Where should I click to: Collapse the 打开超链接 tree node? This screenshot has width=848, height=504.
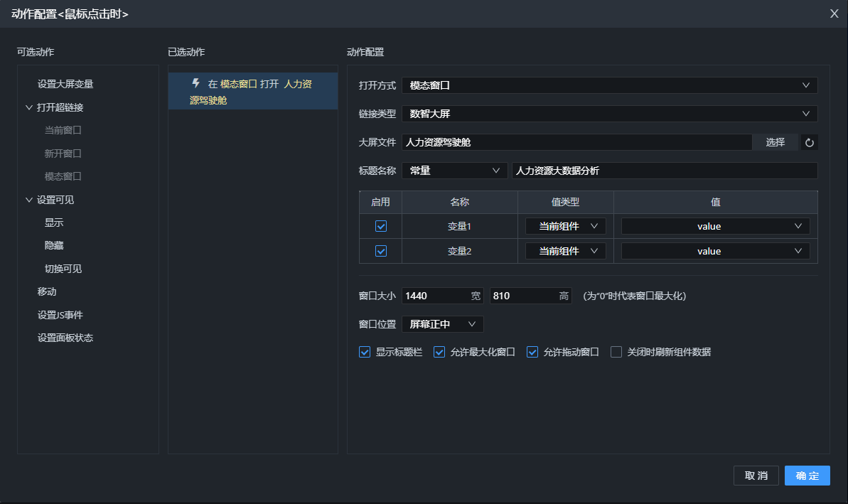point(29,108)
